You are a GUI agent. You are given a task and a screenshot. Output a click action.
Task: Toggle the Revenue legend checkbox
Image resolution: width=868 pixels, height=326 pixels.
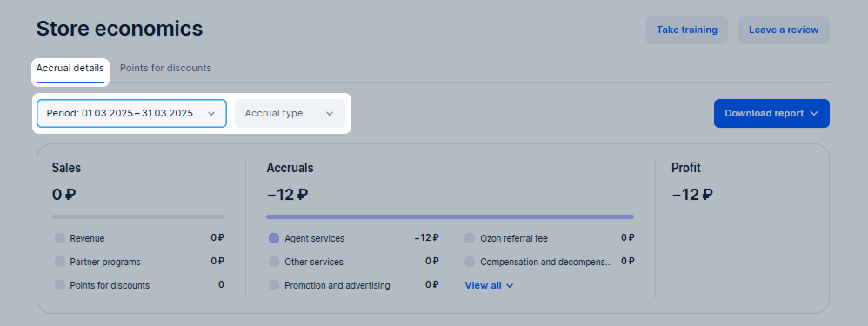pyautogui.click(x=60, y=238)
